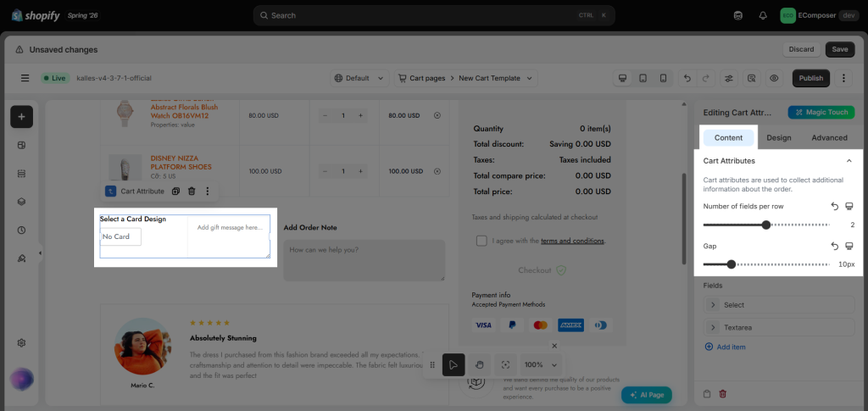Select the hand pan tool in bottom toolbar

tap(480, 364)
